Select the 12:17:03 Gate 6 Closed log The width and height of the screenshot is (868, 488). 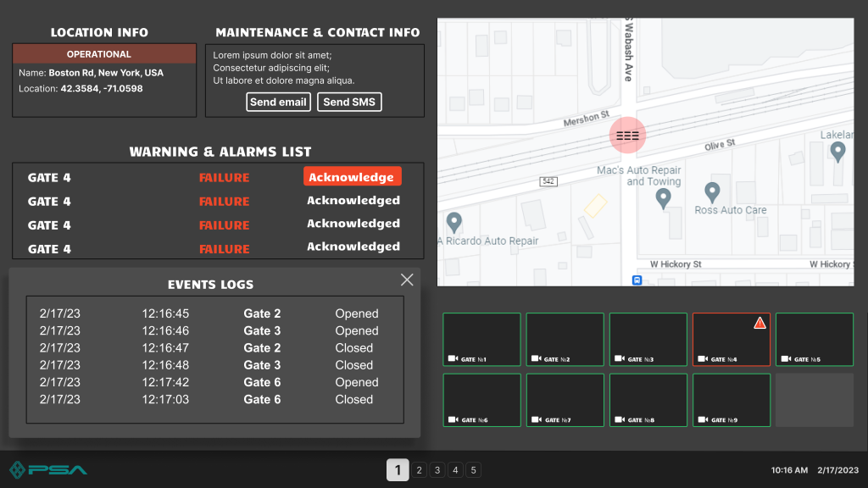[214, 399]
